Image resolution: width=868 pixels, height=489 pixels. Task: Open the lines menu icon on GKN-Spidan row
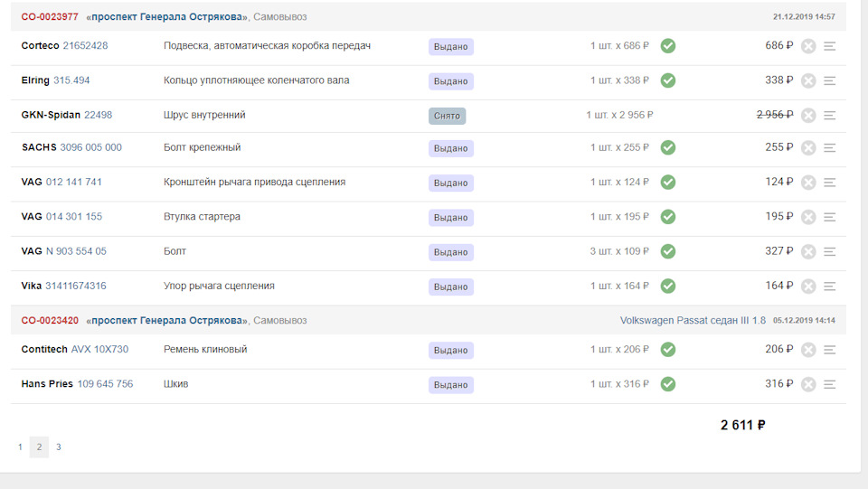coord(830,115)
